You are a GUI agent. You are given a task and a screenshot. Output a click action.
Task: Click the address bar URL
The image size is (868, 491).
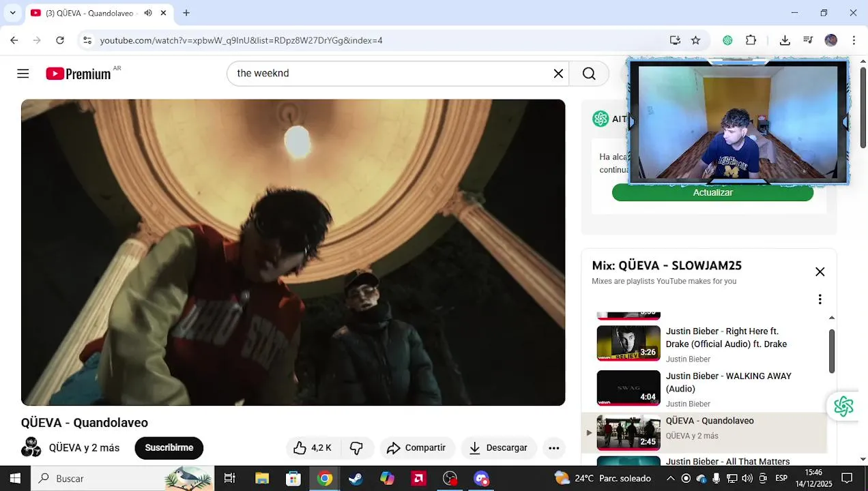point(241,40)
